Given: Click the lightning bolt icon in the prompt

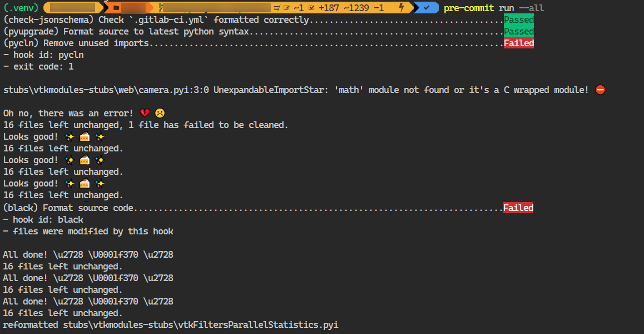Looking at the screenshot, I should click(x=402, y=8).
